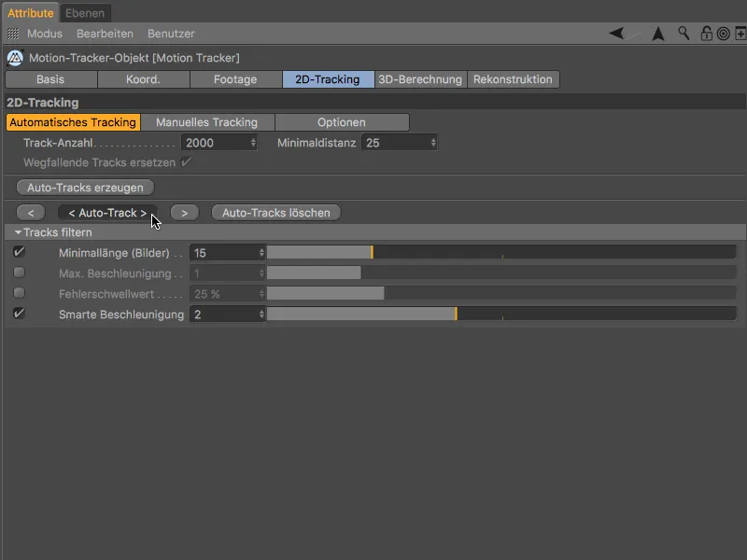Click the forward track > button
Screen dimensions: 747x560
click(185, 213)
